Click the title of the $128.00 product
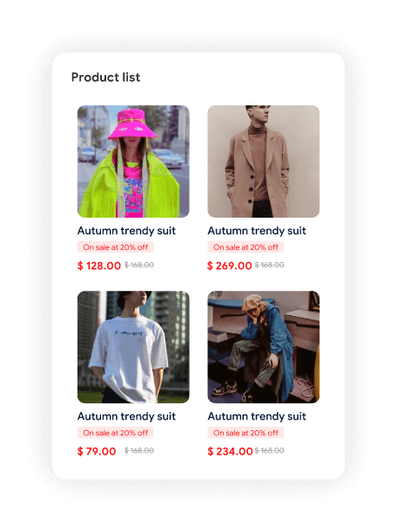The height and width of the screenshot is (532, 397). coord(126,231)
